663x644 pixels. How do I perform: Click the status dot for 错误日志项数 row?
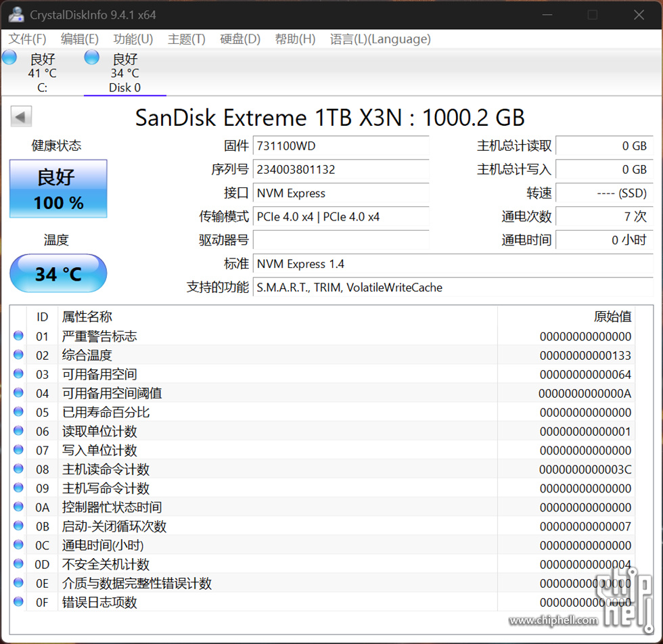pyautogui.click(x=18, y=601)
